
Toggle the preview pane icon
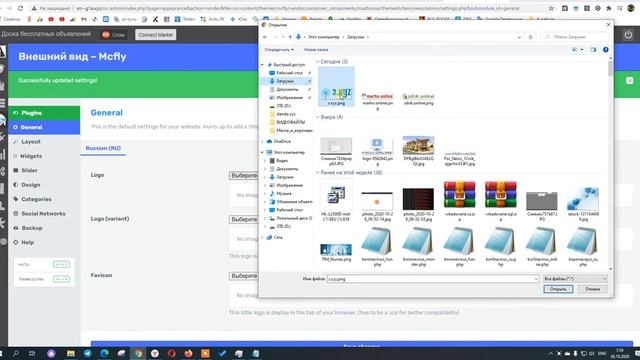593,50
